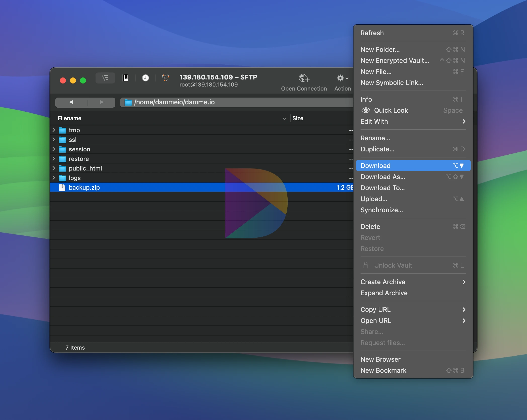Viewport: 527px width, 420px height.
Task: Select Refresh in the context menu
Action: (x=413, y=33)
